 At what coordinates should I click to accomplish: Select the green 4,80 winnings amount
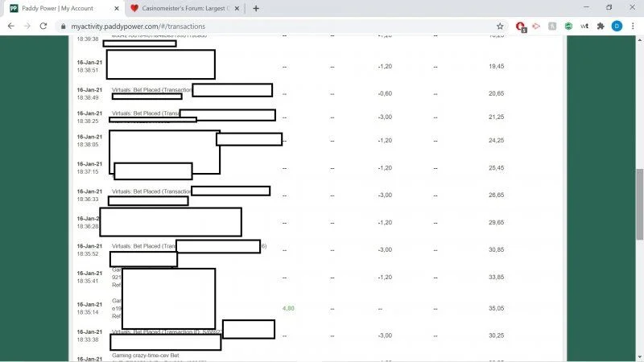pyautogui.click(x=288, y=308)
